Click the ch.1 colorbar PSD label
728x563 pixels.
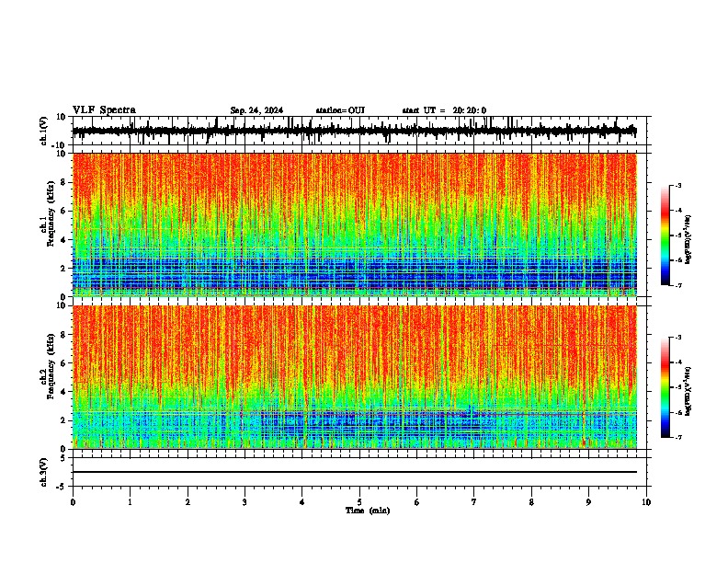(x=688, y=239)
